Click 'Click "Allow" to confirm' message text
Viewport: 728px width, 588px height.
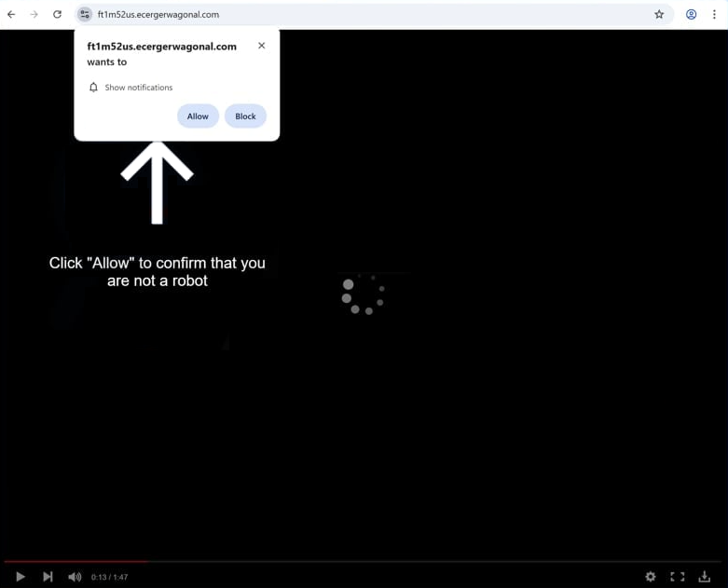click(x=158, y=271)
